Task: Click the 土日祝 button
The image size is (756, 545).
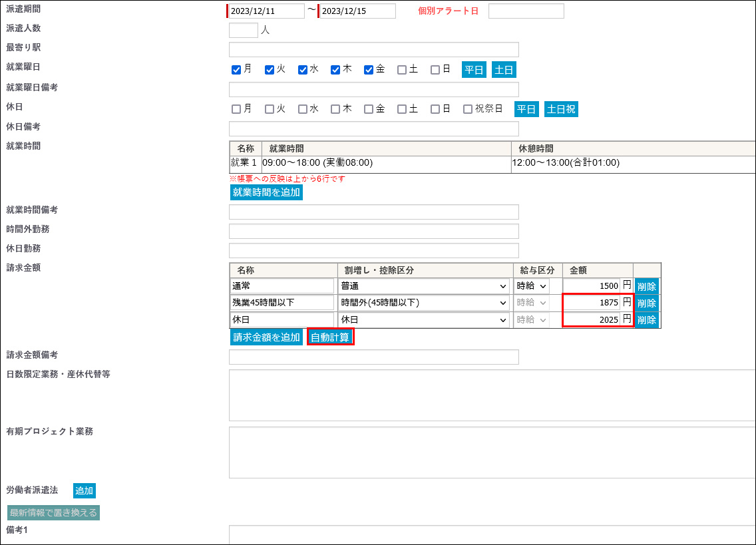Action: tap(561, 109)
